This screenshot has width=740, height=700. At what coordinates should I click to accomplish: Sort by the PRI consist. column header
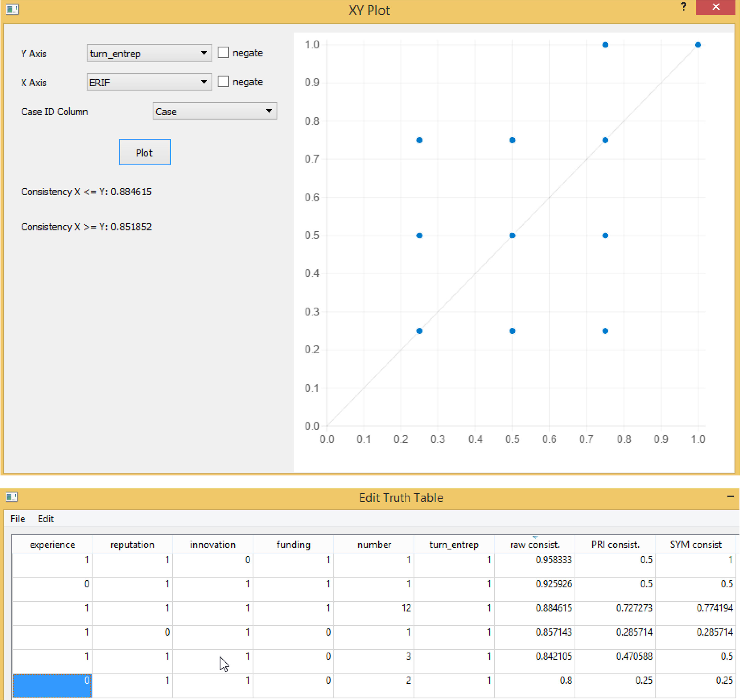pyautogui.click(x=615, y=545)
